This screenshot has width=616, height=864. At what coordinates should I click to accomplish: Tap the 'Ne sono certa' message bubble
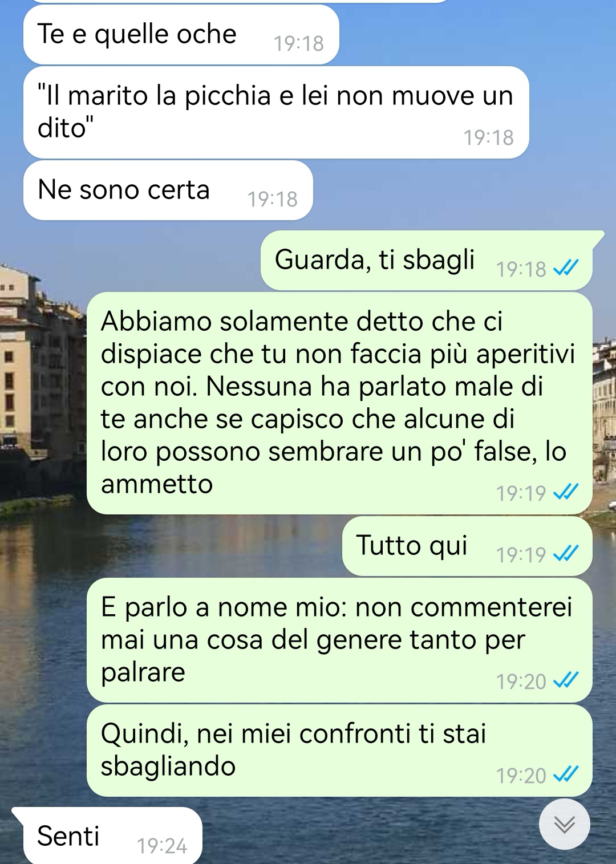168,190
